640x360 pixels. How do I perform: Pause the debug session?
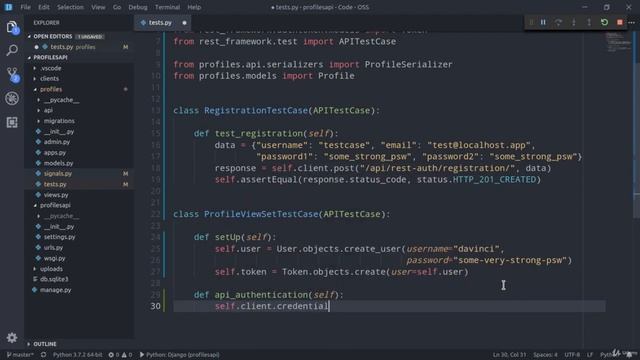[543, 22]
